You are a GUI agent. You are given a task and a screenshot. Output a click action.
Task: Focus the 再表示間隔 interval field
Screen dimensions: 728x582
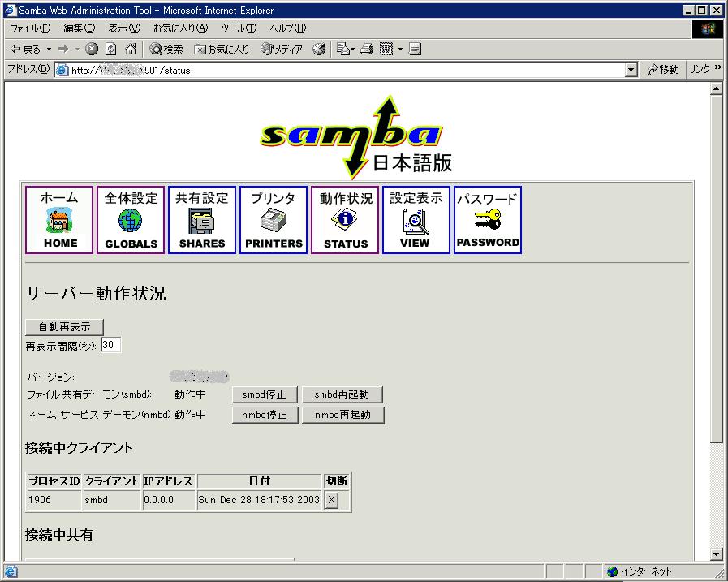click(x=110, y=345)
